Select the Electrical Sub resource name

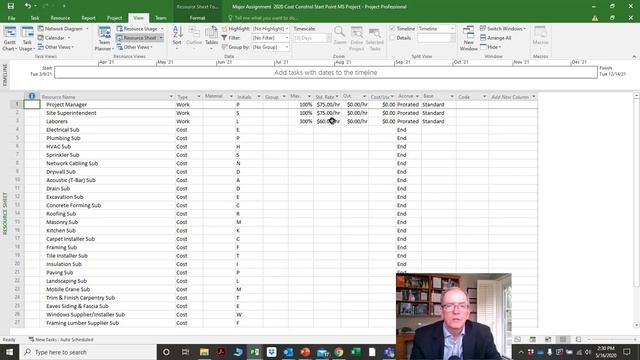click(x=62, y=130)
